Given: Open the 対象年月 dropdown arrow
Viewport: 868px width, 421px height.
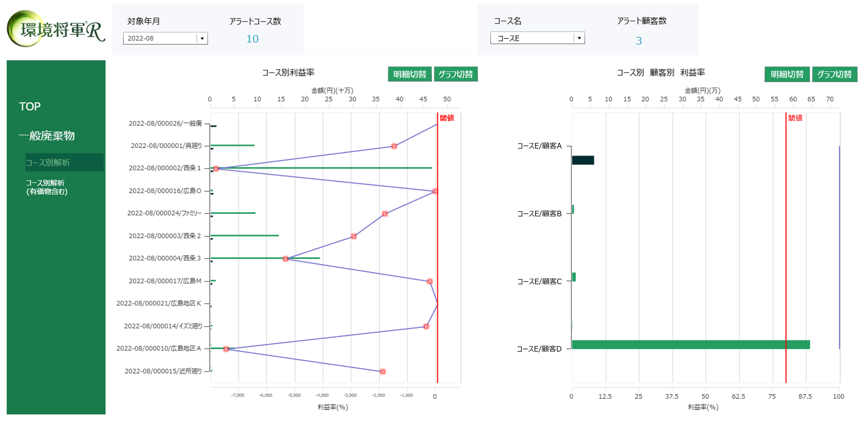Looking at the screenshot, I should (x=202, y=39).
